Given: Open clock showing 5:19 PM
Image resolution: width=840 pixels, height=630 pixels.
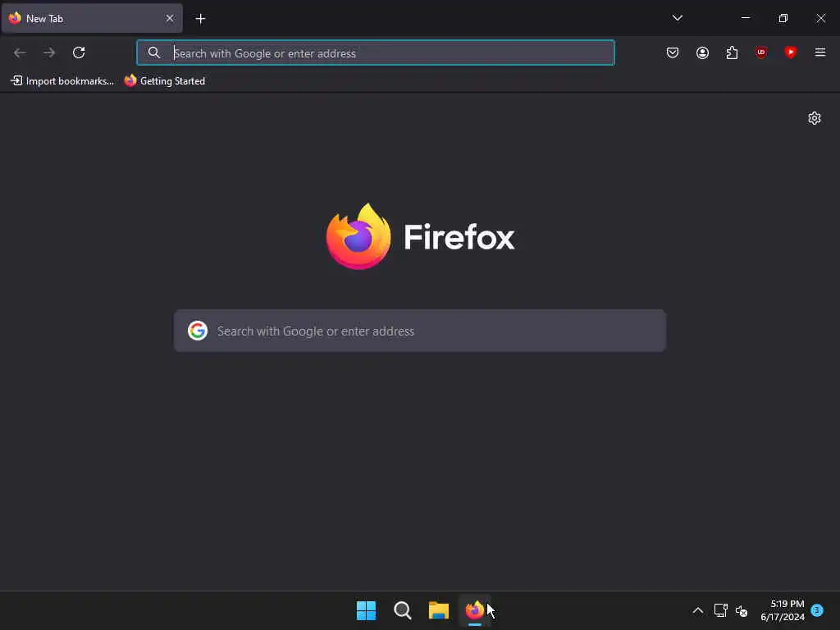Looking at the screenshot, I should (x=782, y=610).
